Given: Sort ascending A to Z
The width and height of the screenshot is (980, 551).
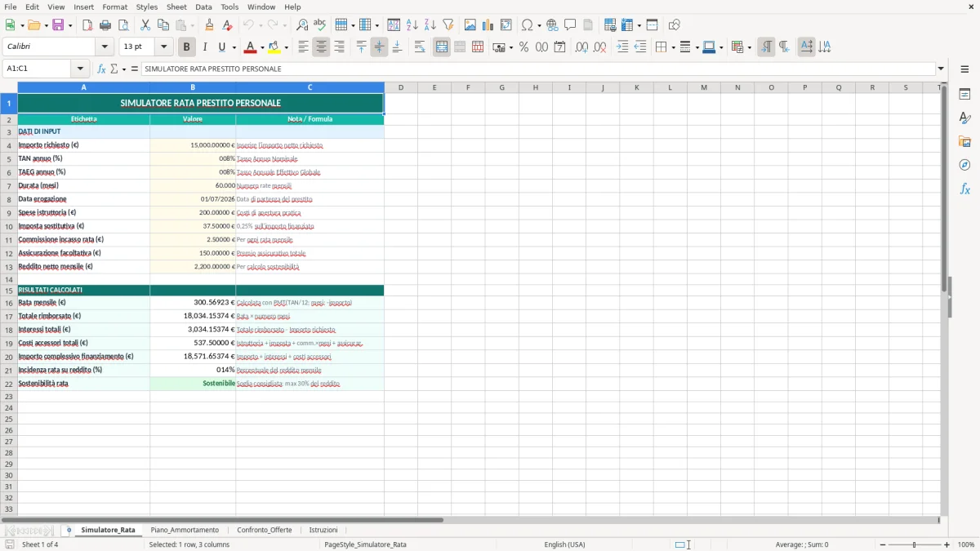Looking at the screenshot, I should coord(412,25).
